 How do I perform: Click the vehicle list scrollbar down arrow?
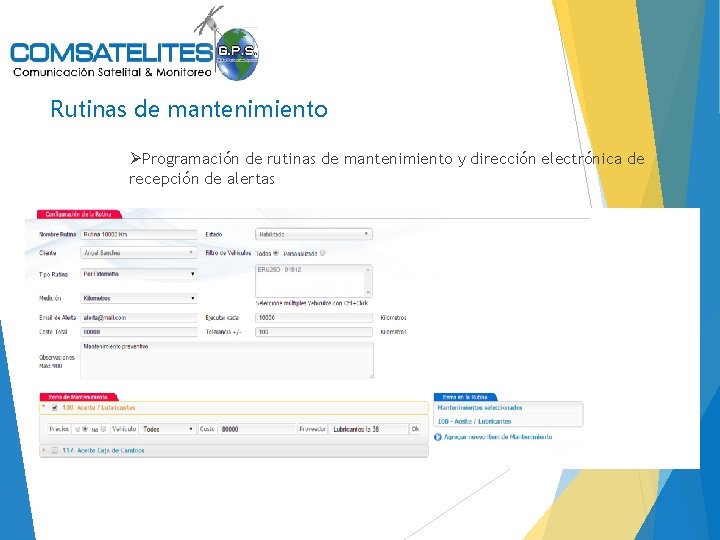click(368, 292)
